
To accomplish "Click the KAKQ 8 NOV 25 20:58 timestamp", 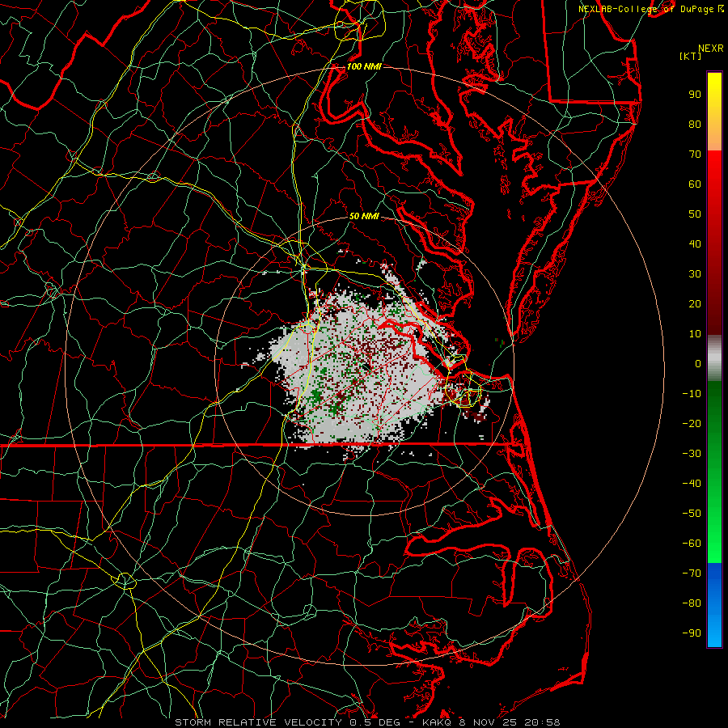I will click(491, 722).
